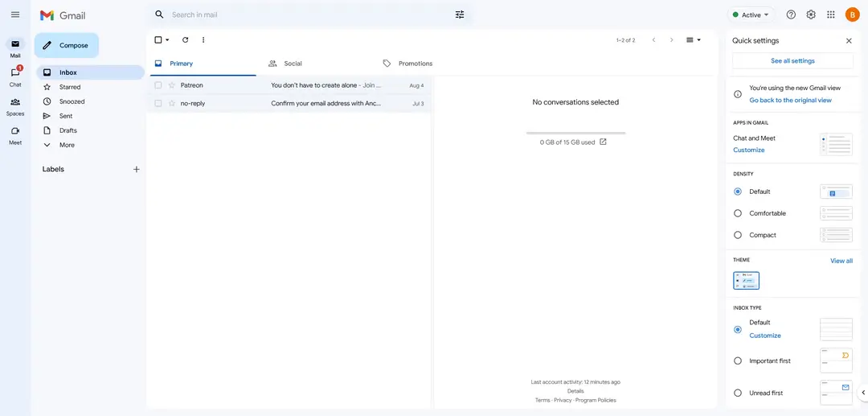The width and height of the screenshot is (868, 416).
Task: Open the Privacy link
Action: (x=563, y=400)
